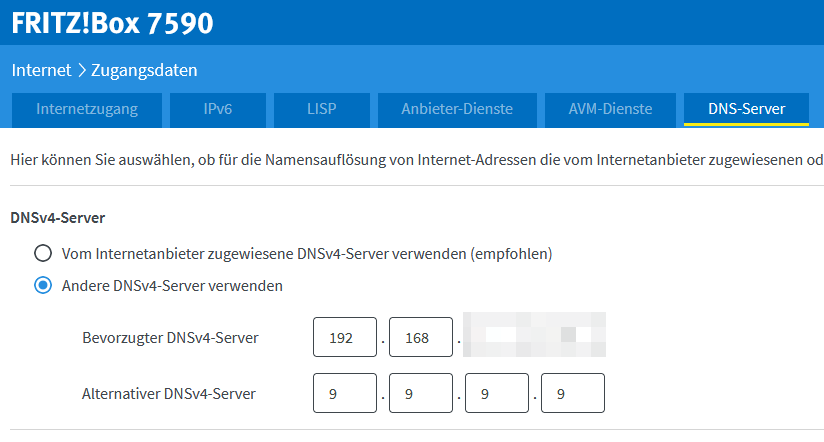Click the DNS-Server tab
This screenshot has width=824, height=442.
tap(746, 110)
